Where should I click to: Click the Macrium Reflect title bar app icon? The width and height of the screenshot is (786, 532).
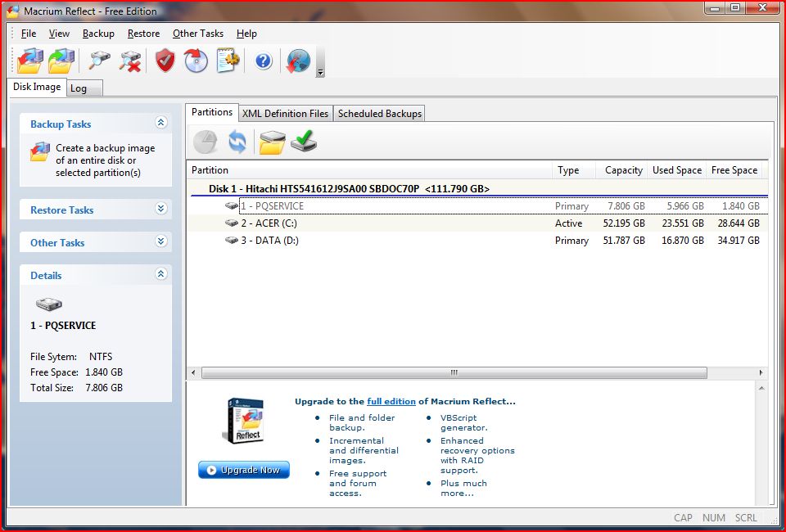[12, 11]
